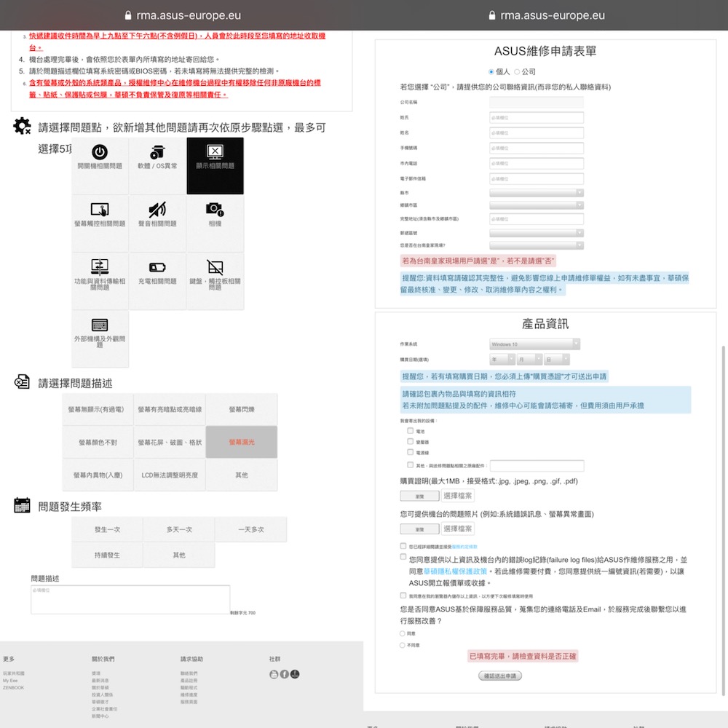The image size is (728, 728).
Task: Click the gear icon beside 請選擇問題點
Action: click(x=22, y=126)
